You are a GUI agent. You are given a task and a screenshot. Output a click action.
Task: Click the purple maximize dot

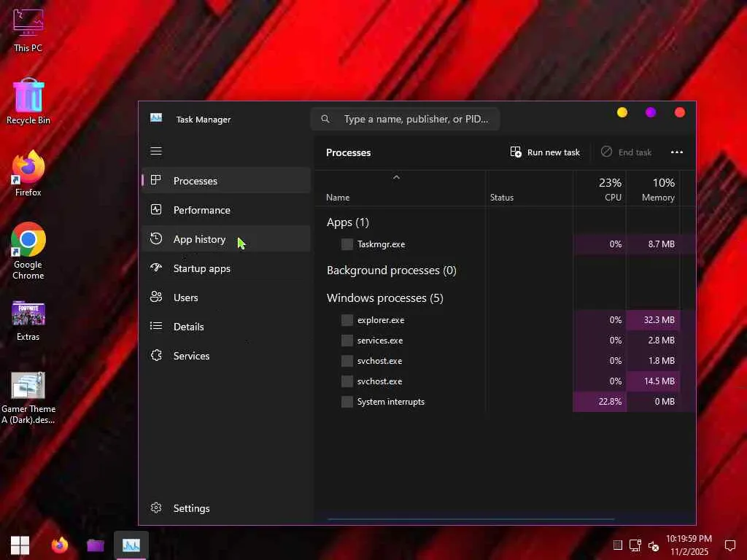pyautogui.click(x=651, y=112)
